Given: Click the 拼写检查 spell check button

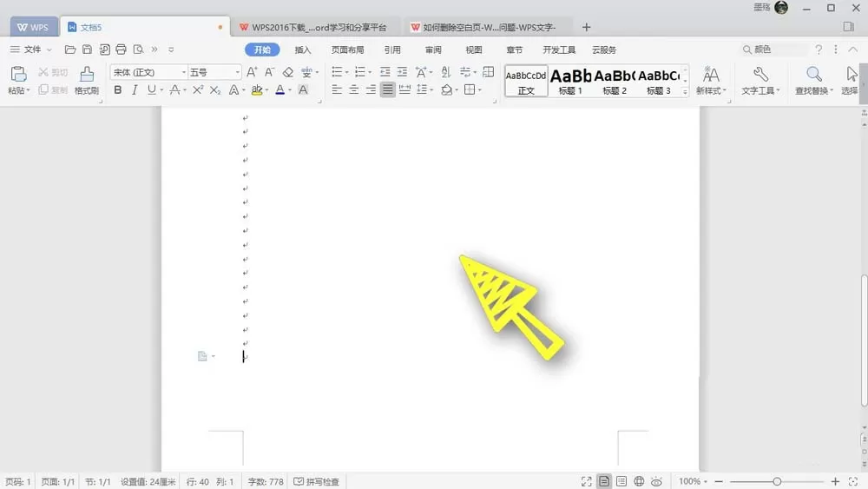Looking at the screenshot, I should point(317,482).
